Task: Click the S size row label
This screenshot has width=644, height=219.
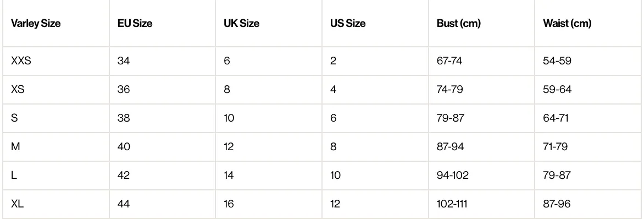Action: (14, 118)
